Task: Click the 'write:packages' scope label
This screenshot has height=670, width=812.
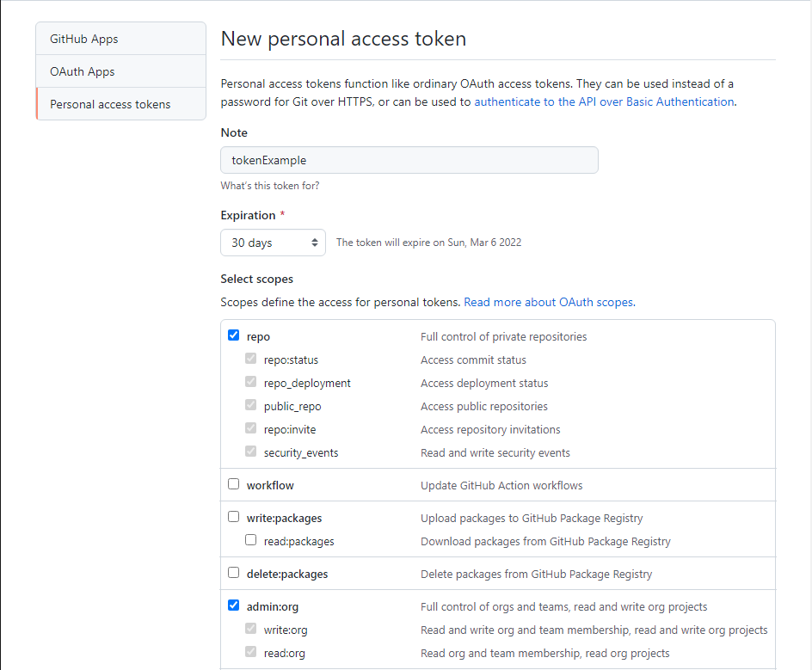Action: 284,519
